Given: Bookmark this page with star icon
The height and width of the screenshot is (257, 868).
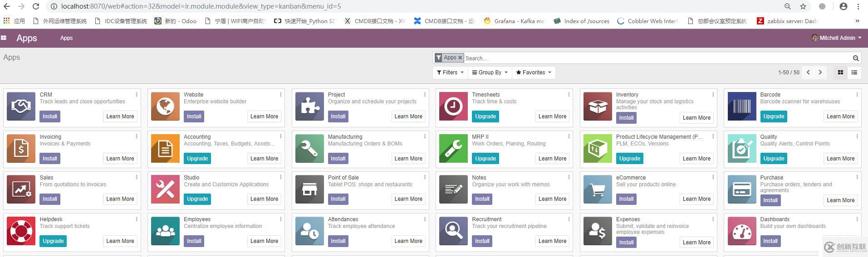Looking at the screenshot, I should pos(803,6).
